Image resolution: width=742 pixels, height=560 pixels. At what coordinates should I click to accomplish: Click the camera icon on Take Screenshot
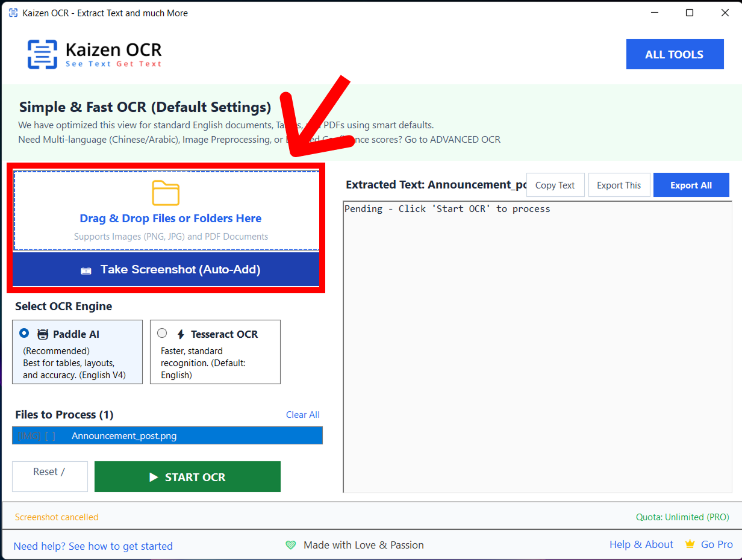[86, 270]
